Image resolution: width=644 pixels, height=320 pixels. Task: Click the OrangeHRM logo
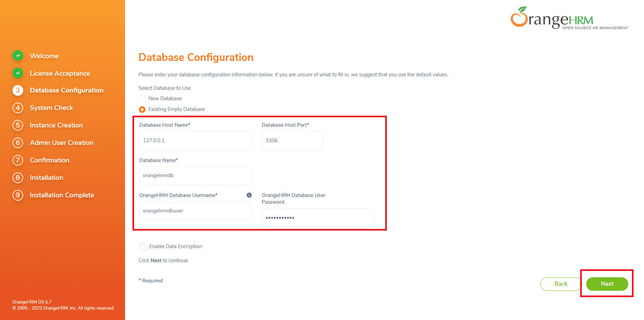coord(569,19)
